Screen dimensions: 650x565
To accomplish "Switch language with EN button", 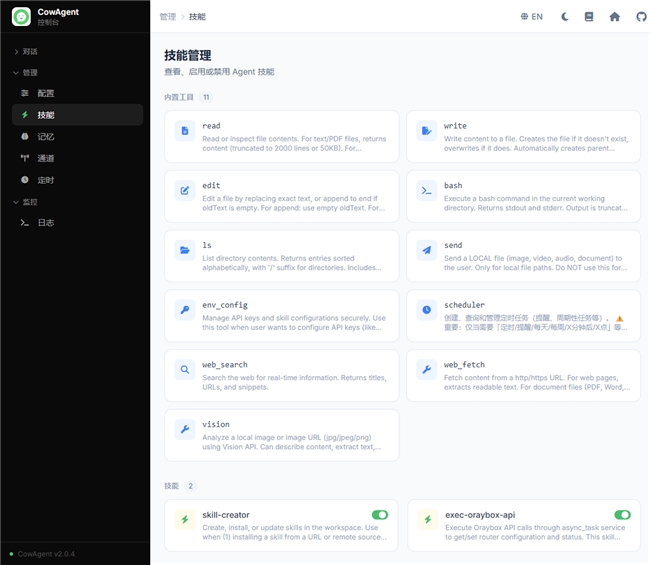I will pyautogui.click(x=532, y=17).
